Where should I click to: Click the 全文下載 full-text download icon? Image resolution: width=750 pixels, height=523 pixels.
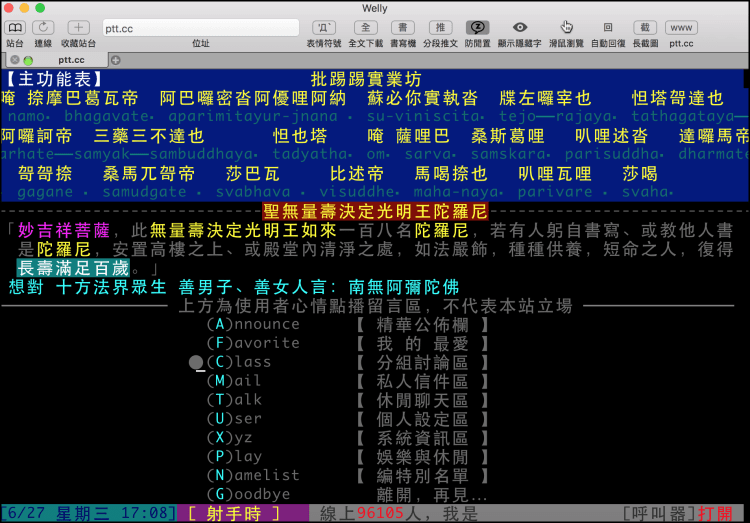click(366, 27)
